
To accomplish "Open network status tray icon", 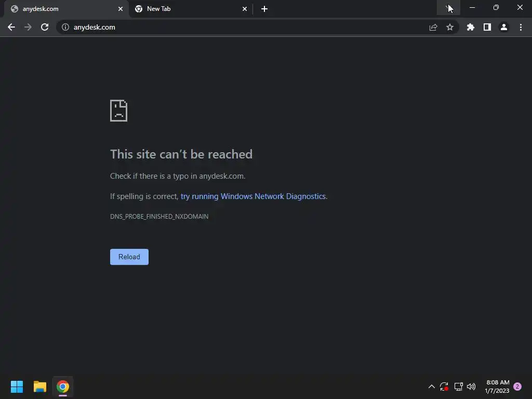I will (x=458, y=387).
